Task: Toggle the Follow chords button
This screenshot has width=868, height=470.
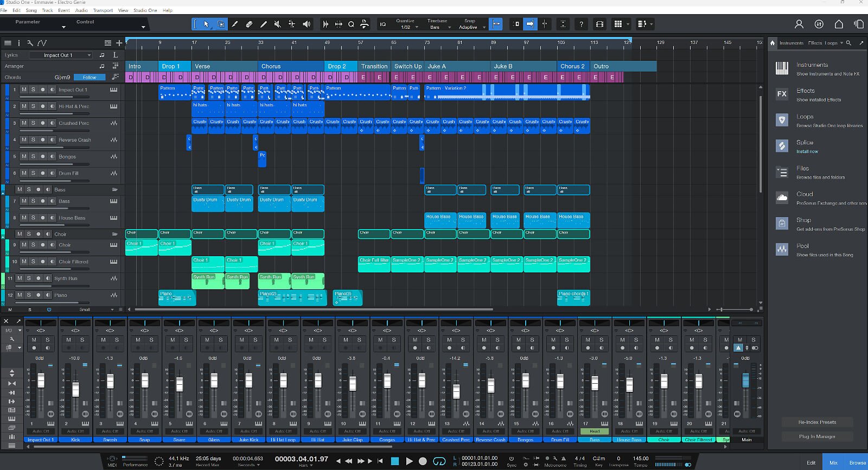Action: [90, 77]
